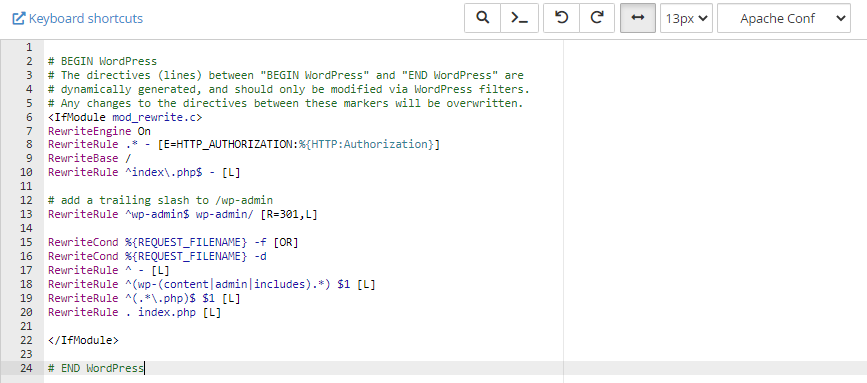Click the comment line starting 'The directives (lines)'
Image resolution: width=867 pixels, height=383 pixels.
[285, 75]
